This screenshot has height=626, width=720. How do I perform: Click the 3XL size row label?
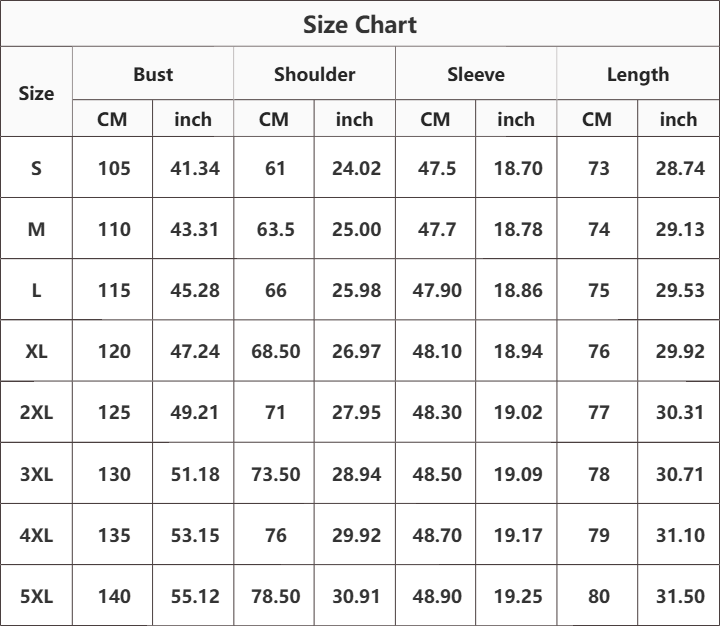[x=36, y=474]
